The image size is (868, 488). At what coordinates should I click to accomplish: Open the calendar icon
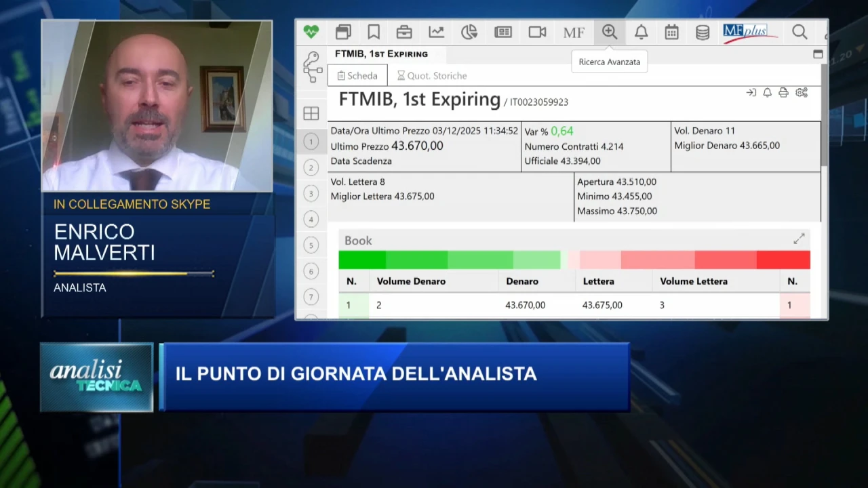[671, 32]
